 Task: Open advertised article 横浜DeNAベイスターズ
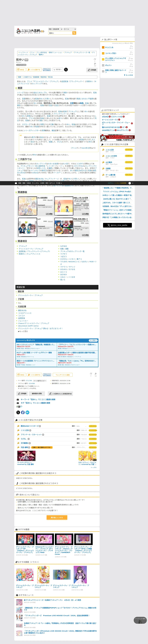click(x=30, y=426)
